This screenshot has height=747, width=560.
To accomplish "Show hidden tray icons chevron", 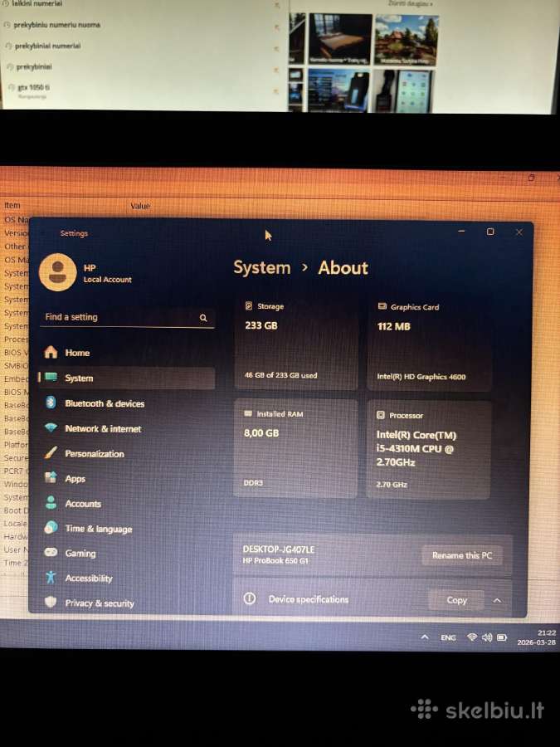I will [x=425, y=637].
